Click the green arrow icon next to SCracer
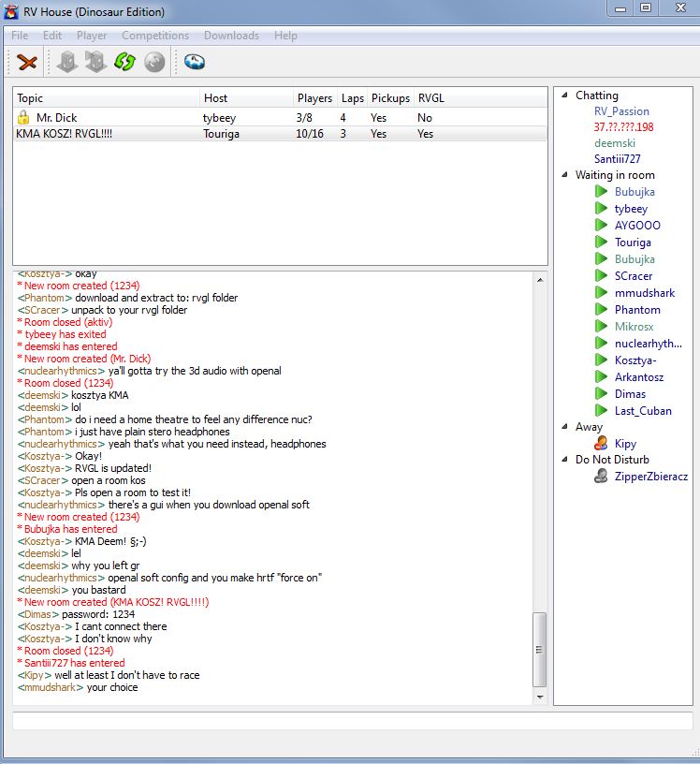This screenshot has height=764, width=700. [x=601, y=276]
